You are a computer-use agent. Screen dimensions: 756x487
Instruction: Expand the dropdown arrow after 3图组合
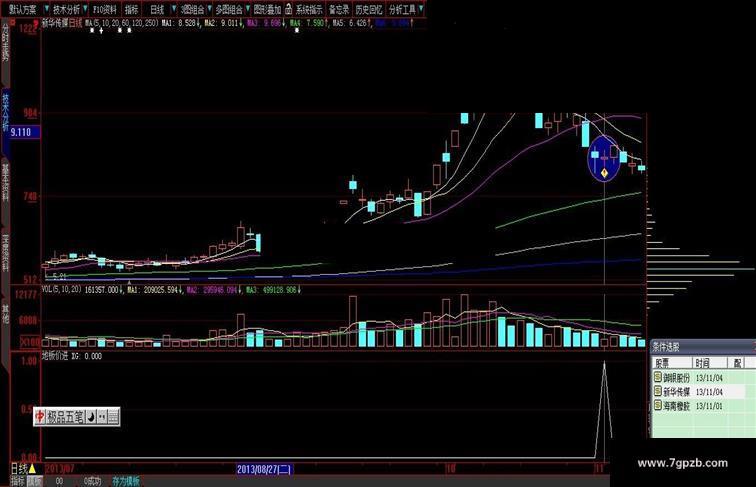click(209, 9)
